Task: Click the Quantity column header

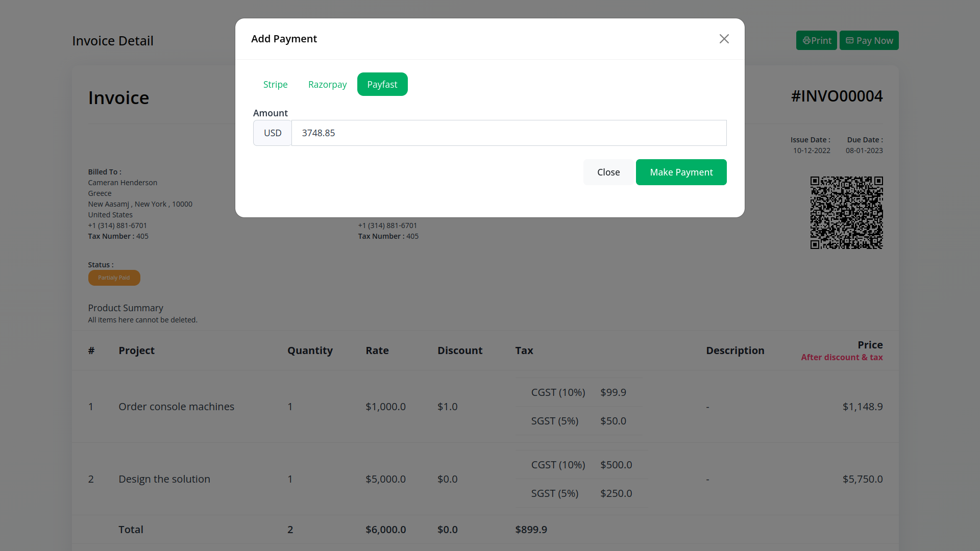Action: (310, 350)
